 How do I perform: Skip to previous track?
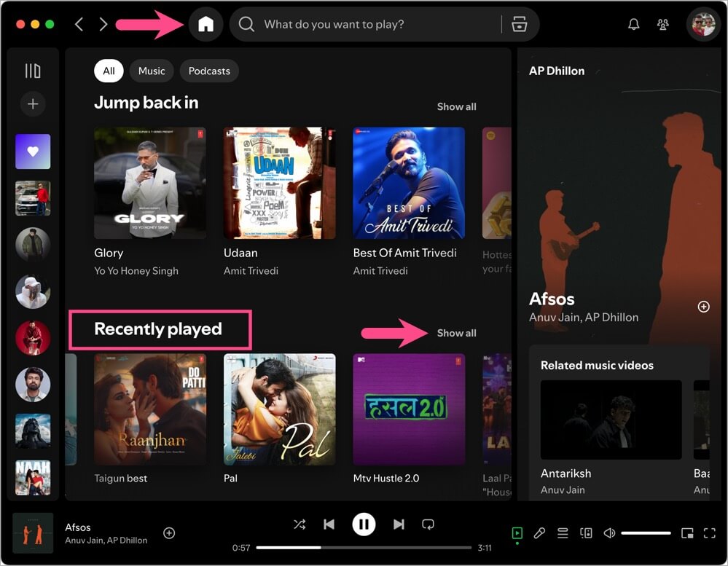coord(329,524)
